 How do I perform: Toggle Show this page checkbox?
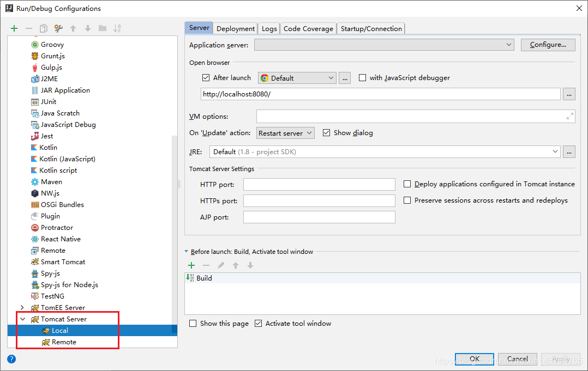pyautogui.click(x=193, y=324)
